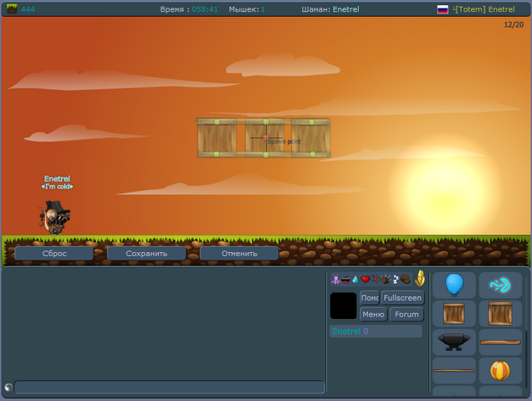Click the Enetrel mouse character
The height and width of the screenshot is (401, 532).
(55, 218)
